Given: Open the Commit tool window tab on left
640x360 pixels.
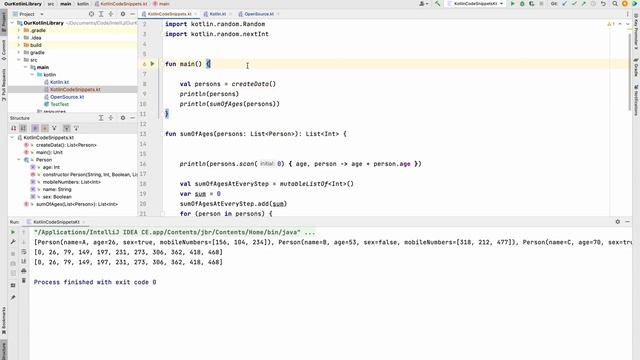Looking at the screenshot, I should point(4,50).
